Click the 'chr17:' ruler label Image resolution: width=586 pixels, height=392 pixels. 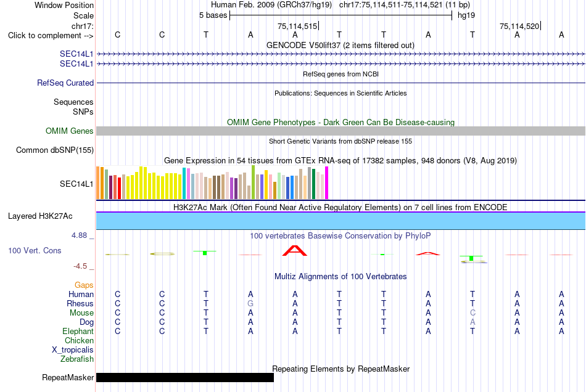pyautogui.click(x=83, y=26)
